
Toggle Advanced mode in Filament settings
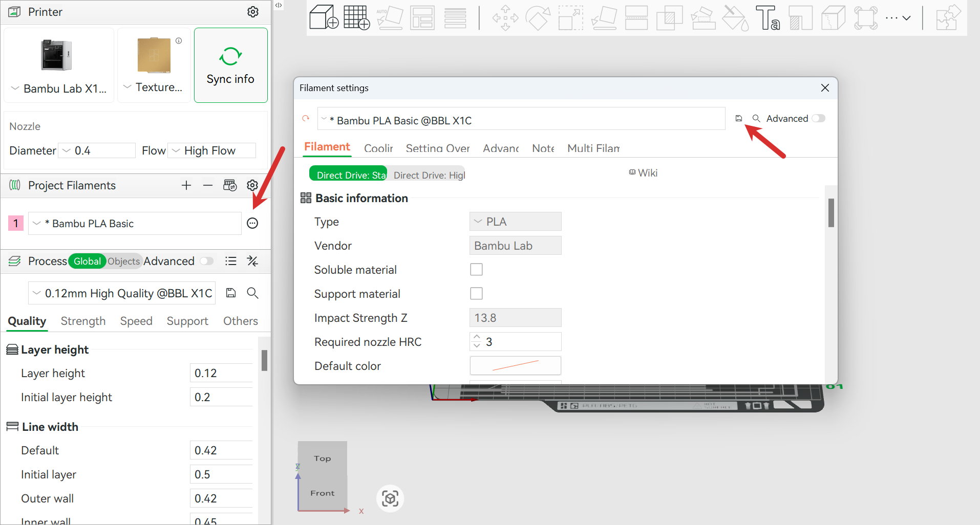point(819,118)
